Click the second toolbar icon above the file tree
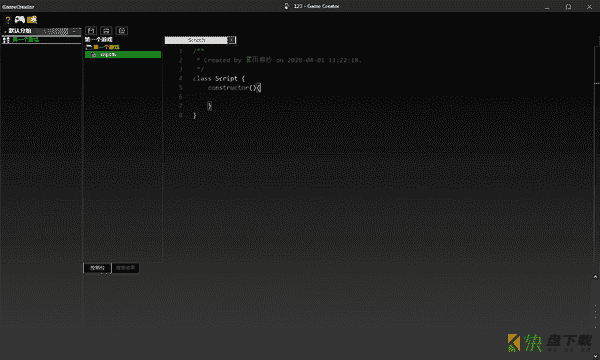The width and height of the screenshot is (600, 360). click(106, 31)
